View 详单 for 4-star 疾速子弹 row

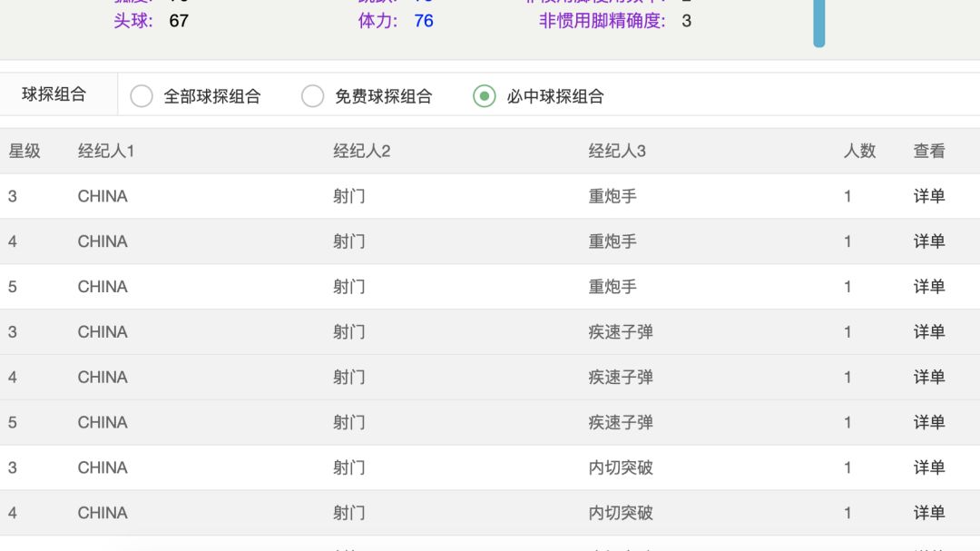click(929, 378)
